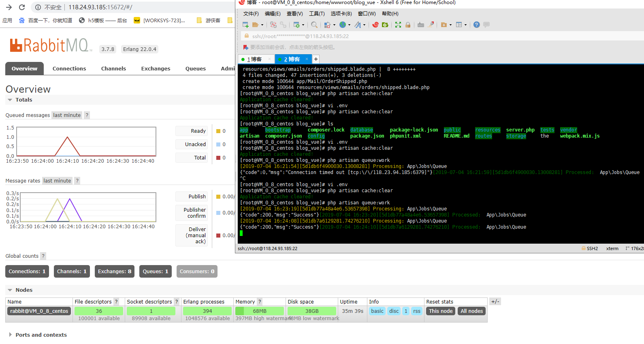Create a new session in Xshell toolbar
Screen dimensions: 644x344
(245, 25)
